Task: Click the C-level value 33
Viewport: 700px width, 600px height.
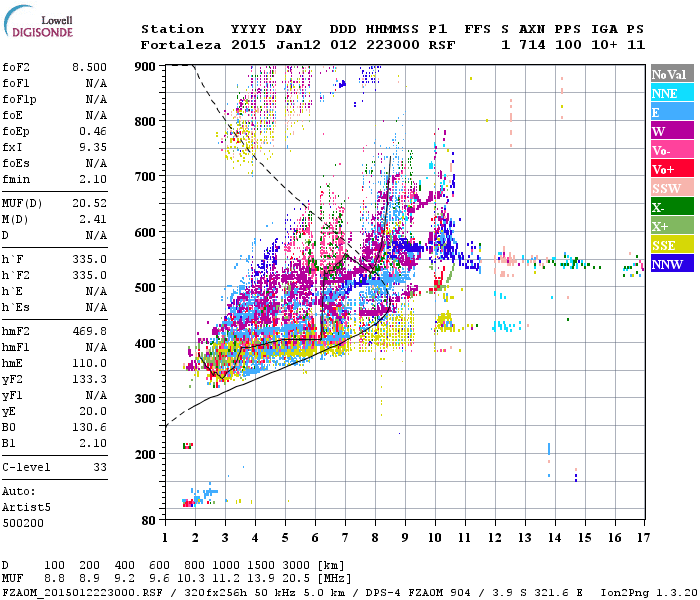Action: 100,467
